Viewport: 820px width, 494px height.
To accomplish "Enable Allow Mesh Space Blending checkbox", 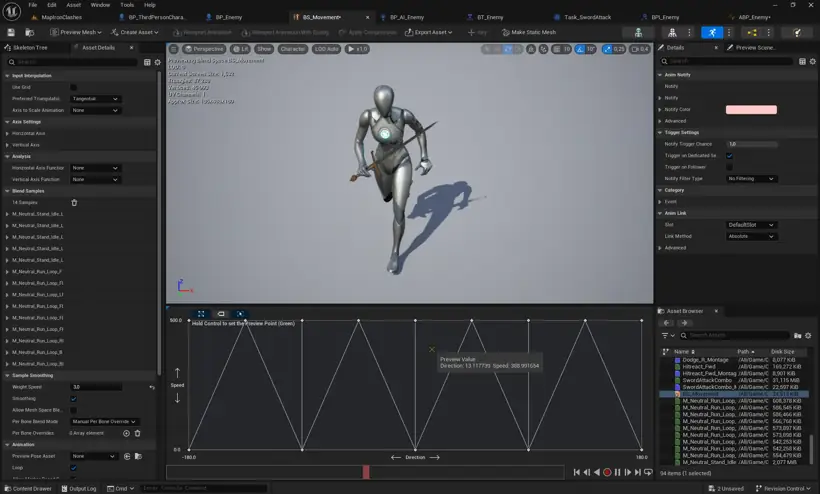I will [73, 410].
